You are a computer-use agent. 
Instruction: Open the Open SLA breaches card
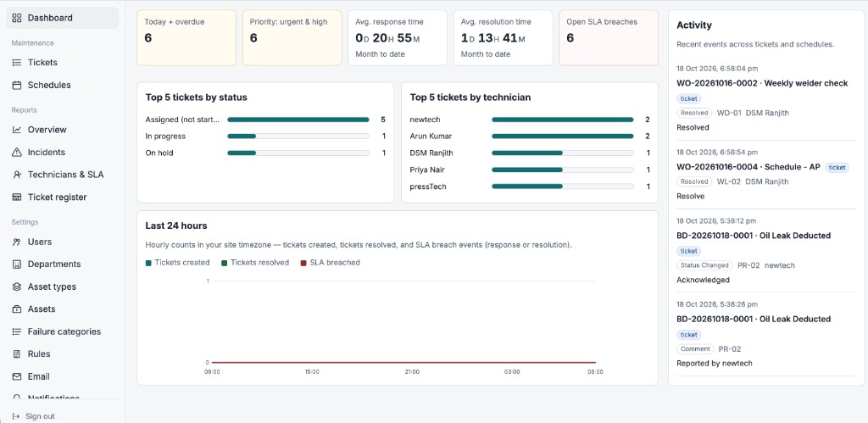pyautogui.click(x=609, y=37)
